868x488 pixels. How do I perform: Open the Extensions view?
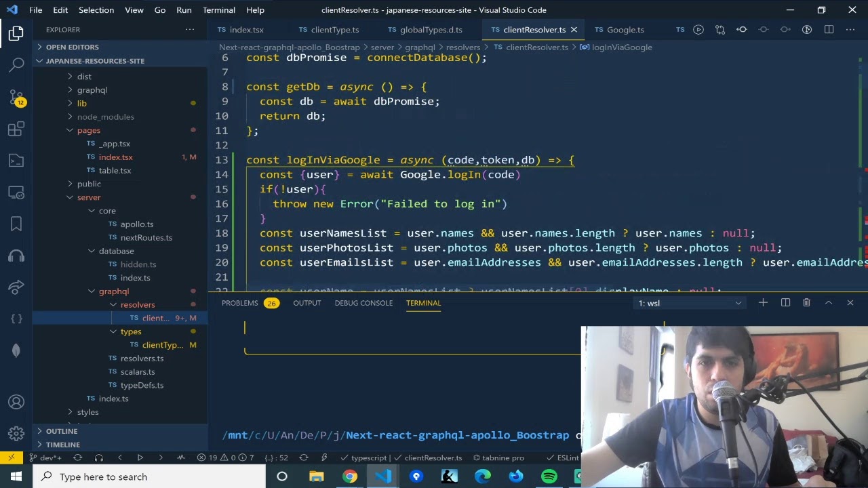16,129
